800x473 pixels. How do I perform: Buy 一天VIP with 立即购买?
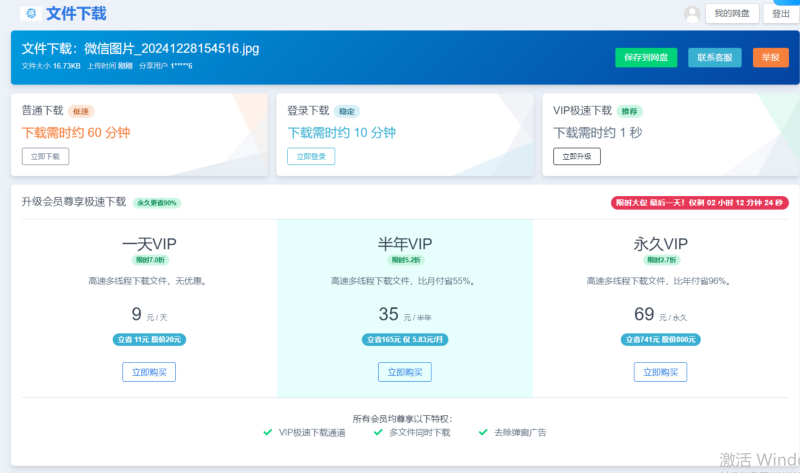coord(149,372)
